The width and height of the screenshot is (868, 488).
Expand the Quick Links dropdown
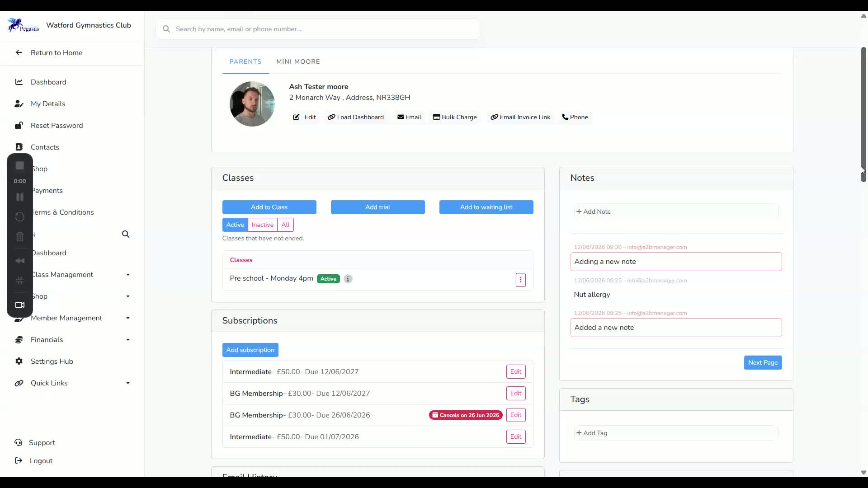[128, 383]
